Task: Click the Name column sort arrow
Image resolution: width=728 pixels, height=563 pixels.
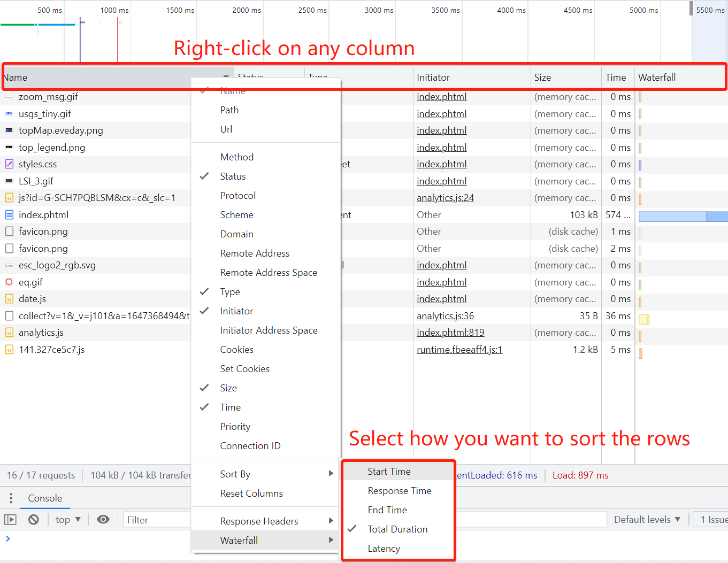Action: point(226,78)
